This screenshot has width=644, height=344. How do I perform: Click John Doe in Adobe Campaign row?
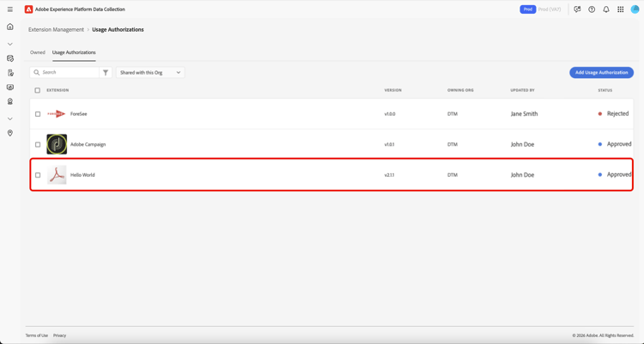click(x=522, y=144)
